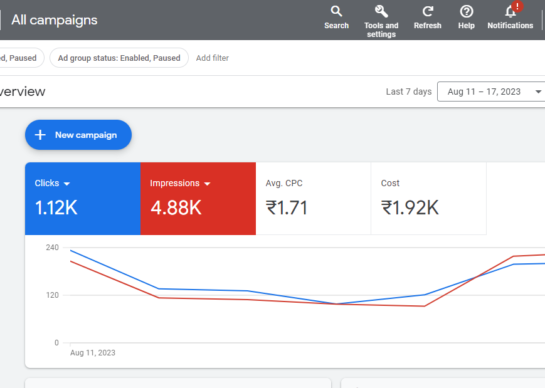Click the 240 y-axis label
The image size is (545, 388).
point(52,247)
